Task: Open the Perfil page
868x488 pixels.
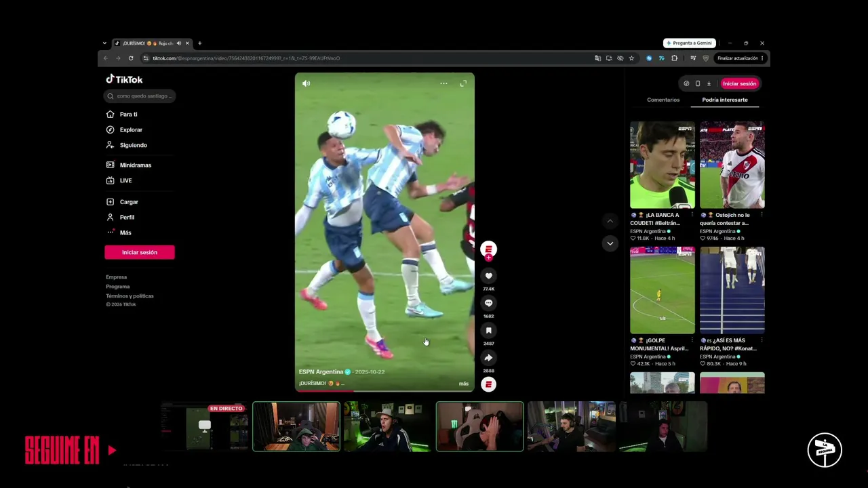Action: pos(121,218)
